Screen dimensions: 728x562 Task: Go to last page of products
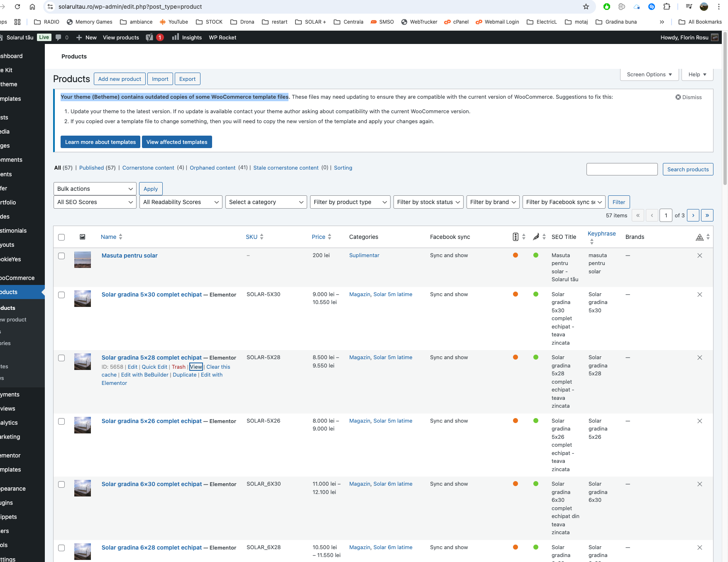point(707,215)
